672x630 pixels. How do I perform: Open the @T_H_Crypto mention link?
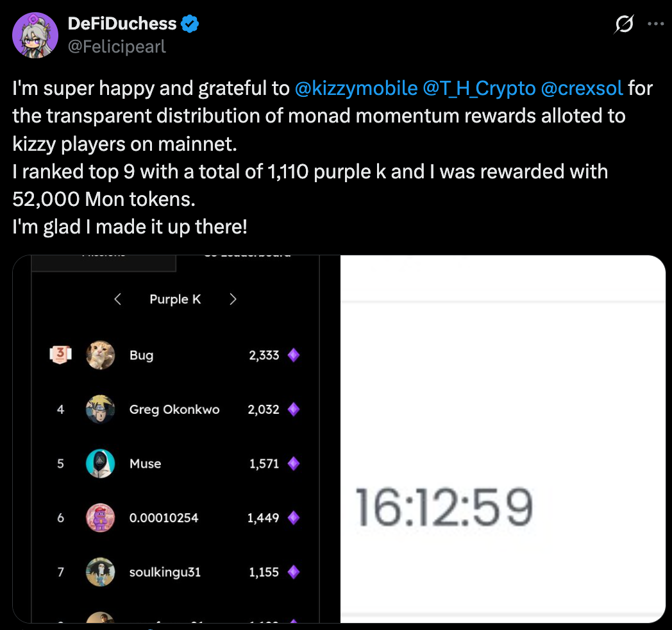(479, 88)
